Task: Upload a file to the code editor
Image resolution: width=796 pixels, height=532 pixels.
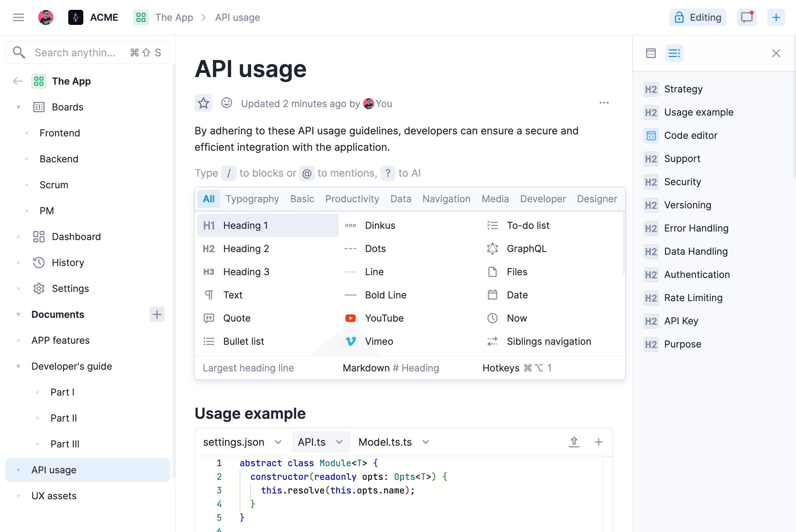Action: tap(574, 442)
